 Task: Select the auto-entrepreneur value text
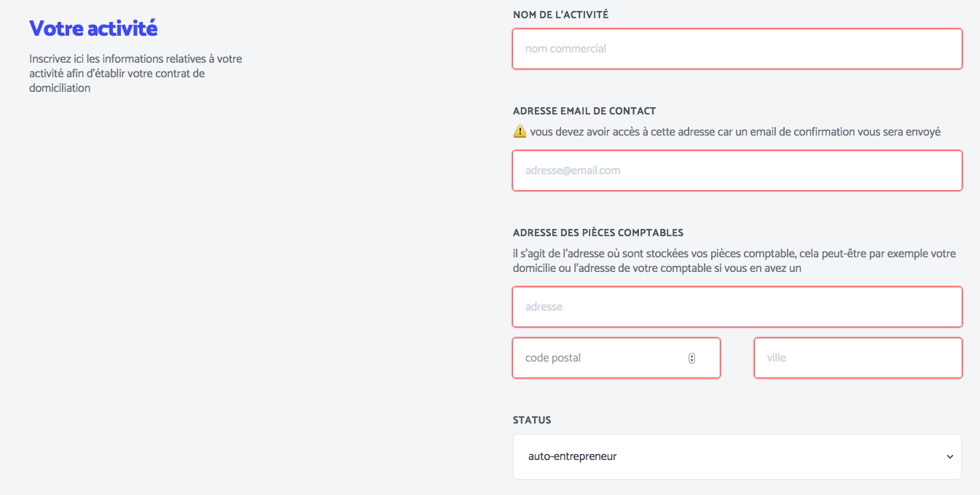click(x=573, y=457)
